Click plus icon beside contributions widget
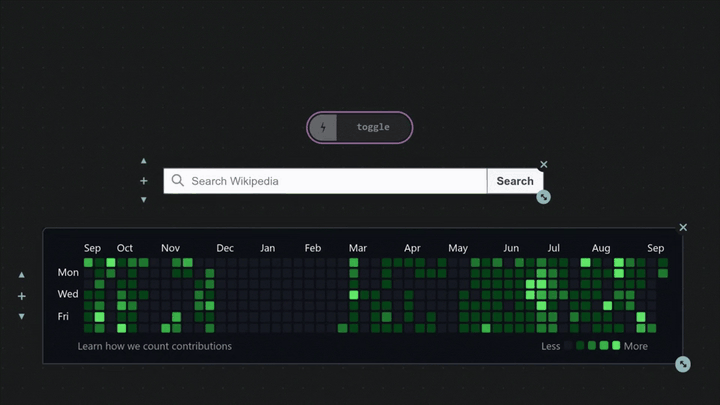This screenshot has height=405, width=720. tap(22, 296)
